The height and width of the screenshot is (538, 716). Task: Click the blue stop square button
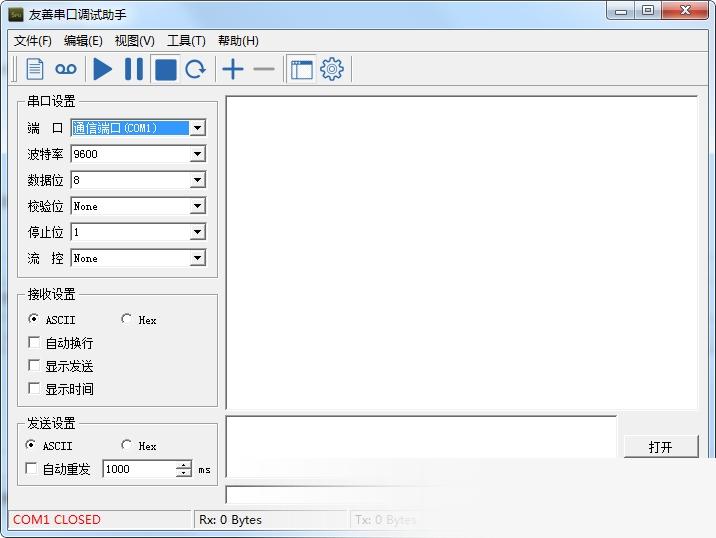pos(166,69)
